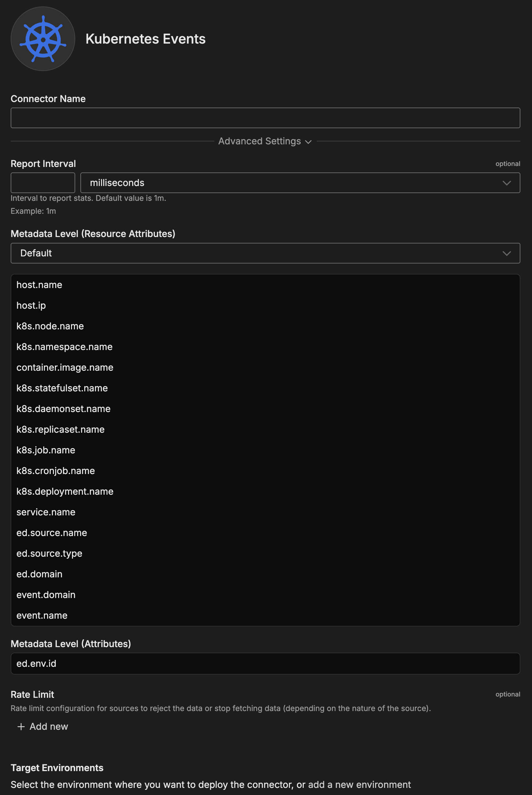Image resolution: width=532 pixels, height=795 pixels.
Task: Add new Rate Limit configuration
Action: click(x=48, y=727)
